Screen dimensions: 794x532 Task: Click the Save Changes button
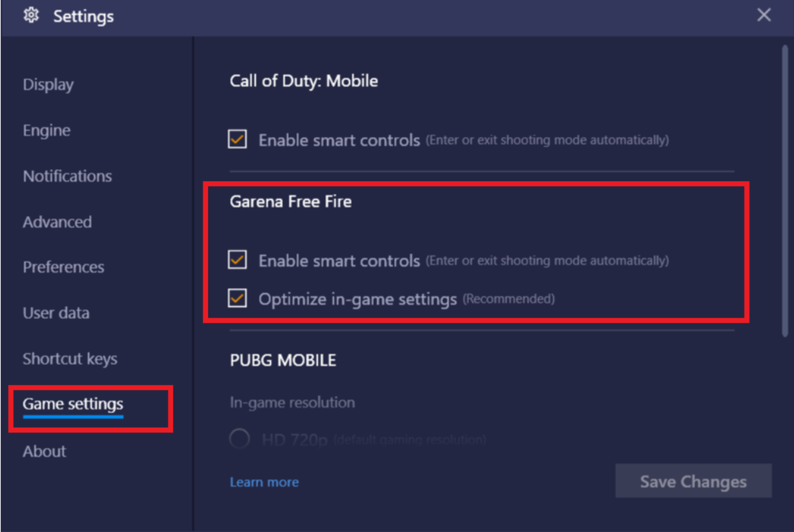(x=693, y=481)
